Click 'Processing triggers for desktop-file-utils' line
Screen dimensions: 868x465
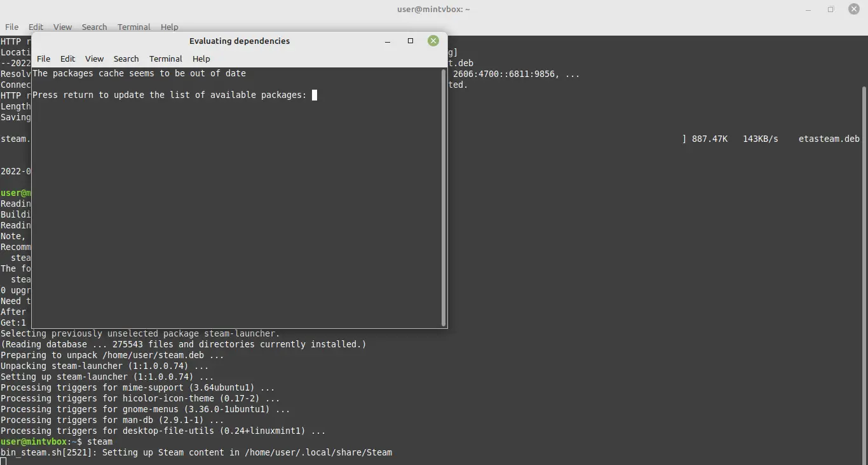pos(163,431)
